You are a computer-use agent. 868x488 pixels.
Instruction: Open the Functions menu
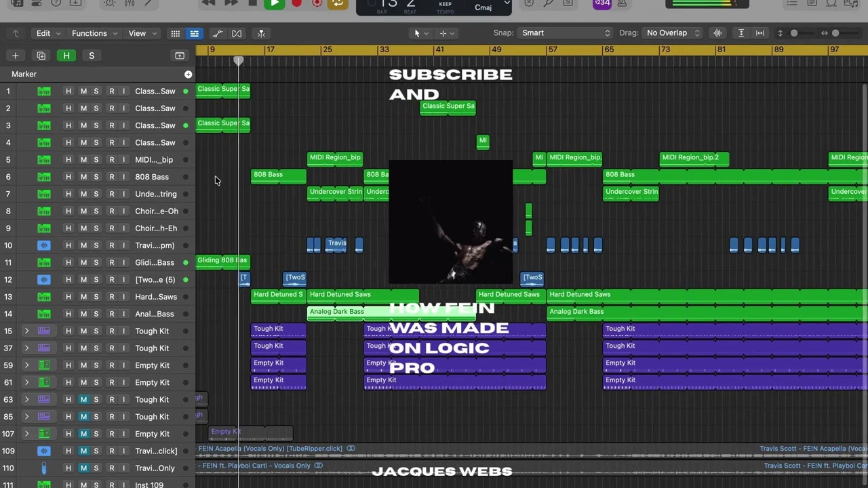tap(94, 33)
